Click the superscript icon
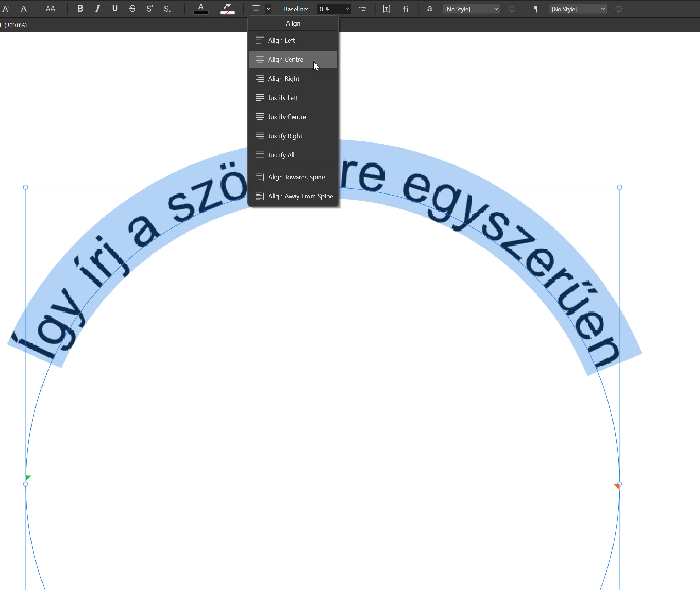This screenshot has height=590, width=700. pyautogui.click(x=150, y=9)
